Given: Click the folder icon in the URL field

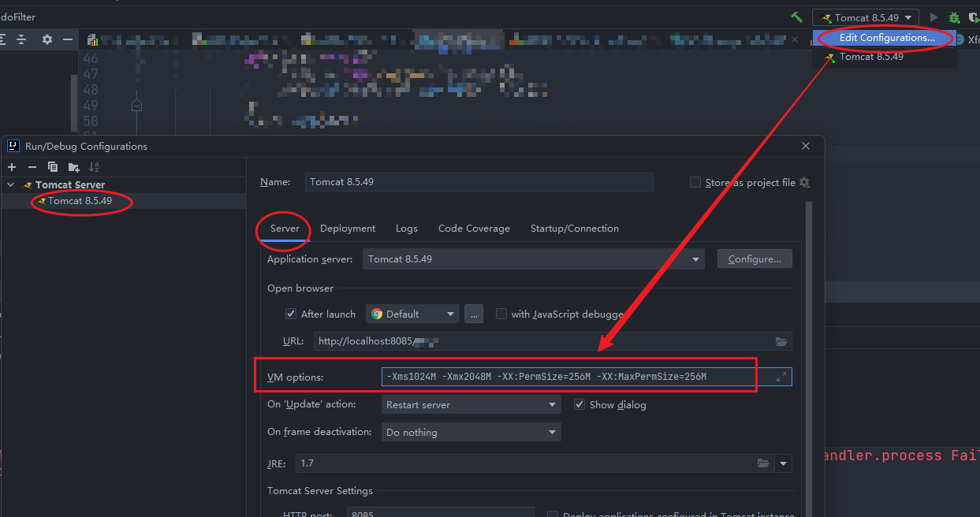Looking at the screenshot, I should click(781, 341).
